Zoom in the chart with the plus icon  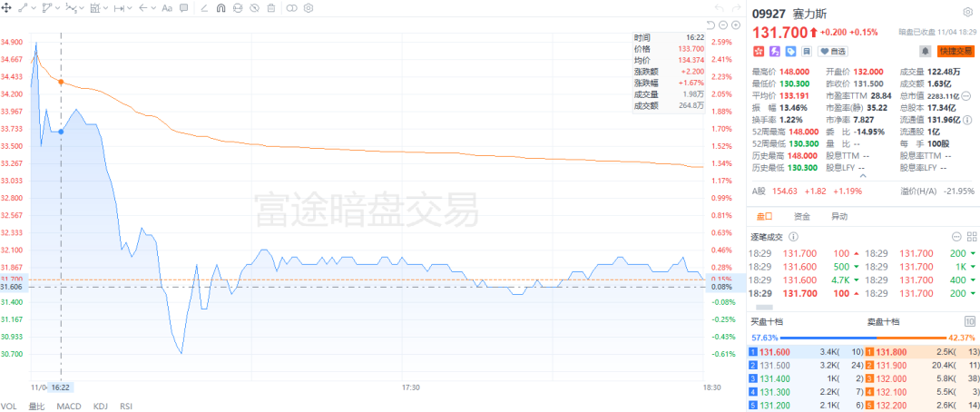click(x=734, y=25)
